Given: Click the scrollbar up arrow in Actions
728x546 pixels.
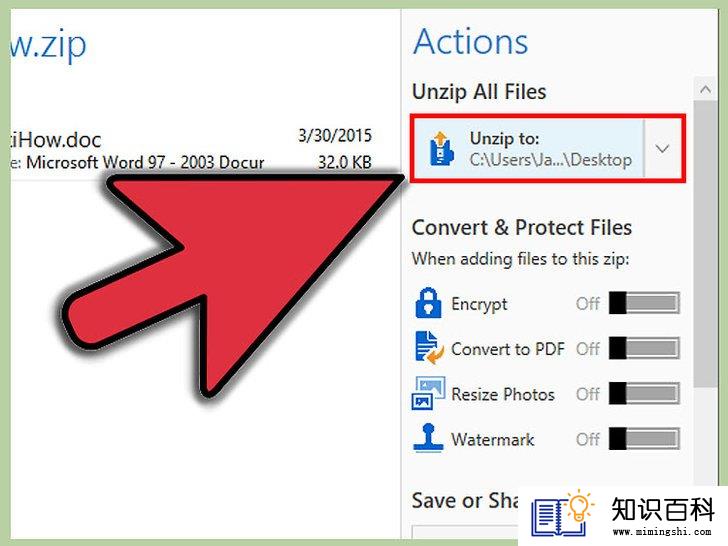Looking at the screenshot, I should (x=706, y=89).
